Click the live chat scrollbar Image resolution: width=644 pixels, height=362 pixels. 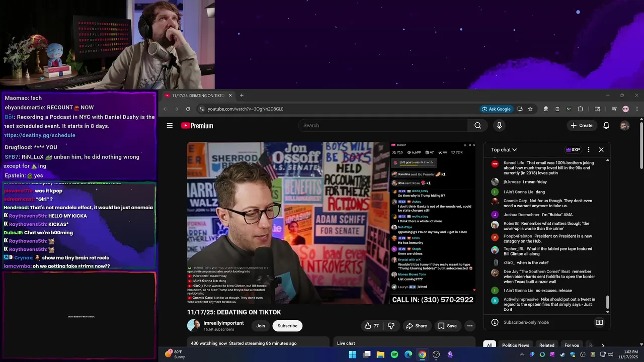(x=607, y=303)
